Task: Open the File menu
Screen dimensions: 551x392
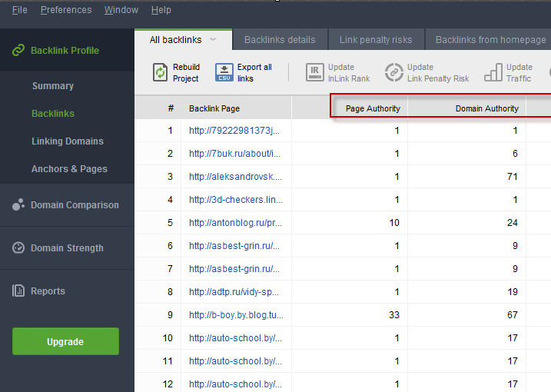Action: 19,10
